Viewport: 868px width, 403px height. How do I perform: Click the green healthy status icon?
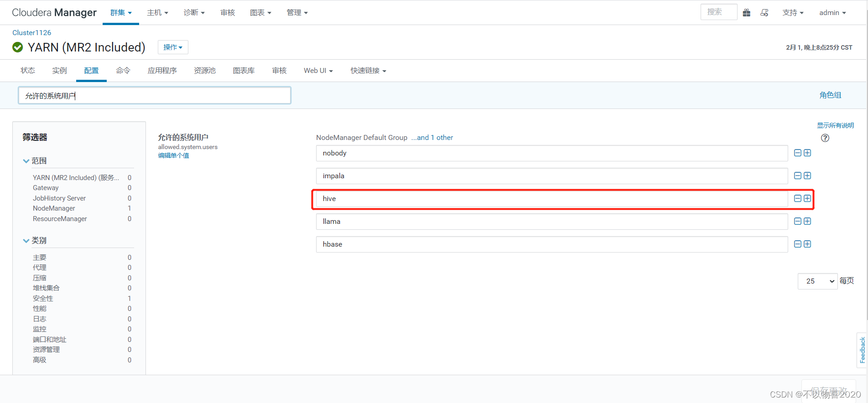click(18, 47)
